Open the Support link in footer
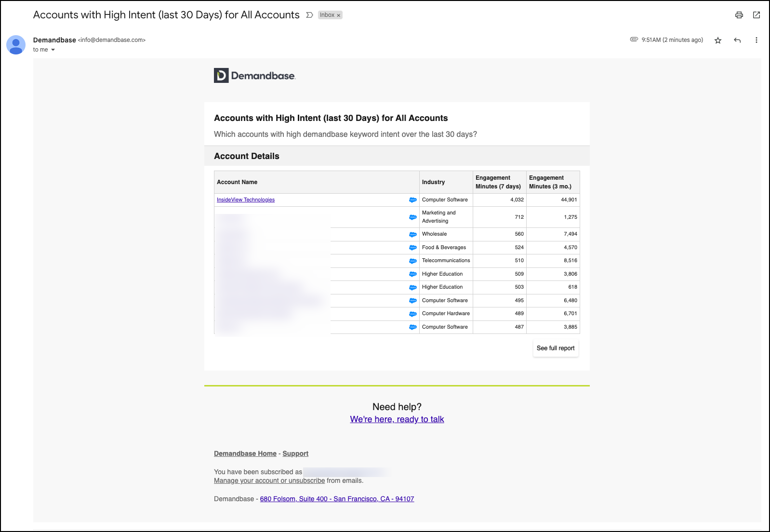This screenshot has width=770, height=532. [295, 453]
